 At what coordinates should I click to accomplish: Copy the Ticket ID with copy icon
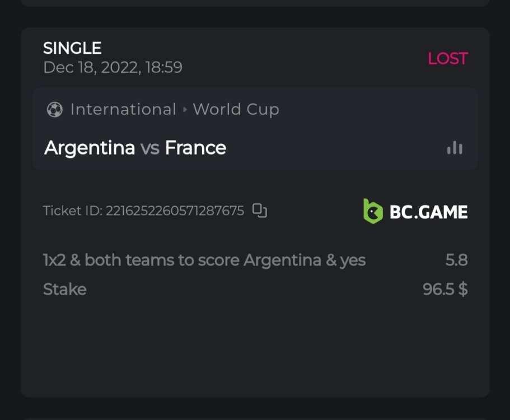tap(259, 211)
